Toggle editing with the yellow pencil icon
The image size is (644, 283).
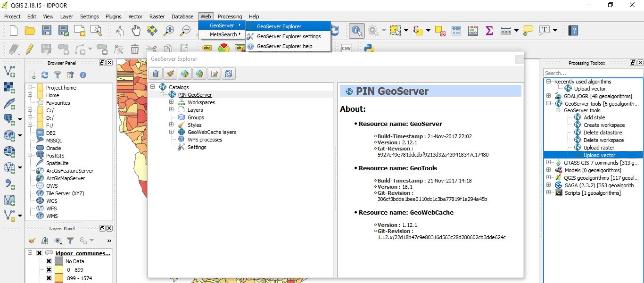(x=30, y=49)
